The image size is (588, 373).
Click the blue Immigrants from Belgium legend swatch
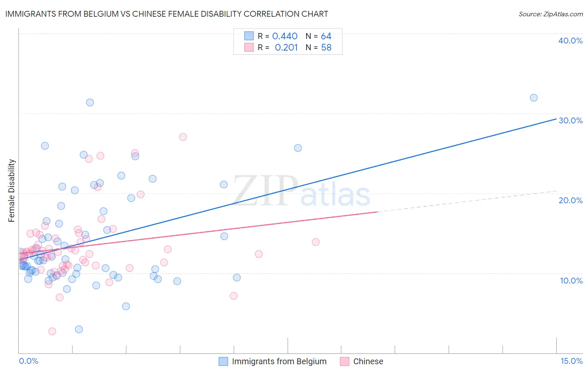tap(223, 361)
